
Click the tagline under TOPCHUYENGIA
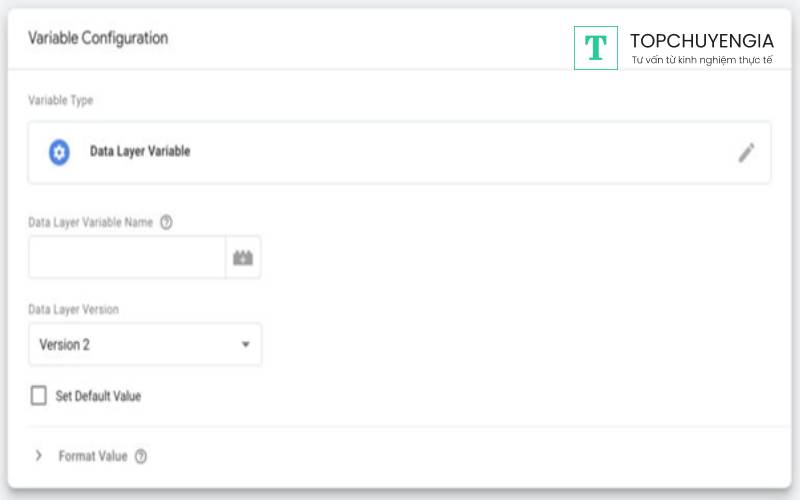[x=702, y=60]
